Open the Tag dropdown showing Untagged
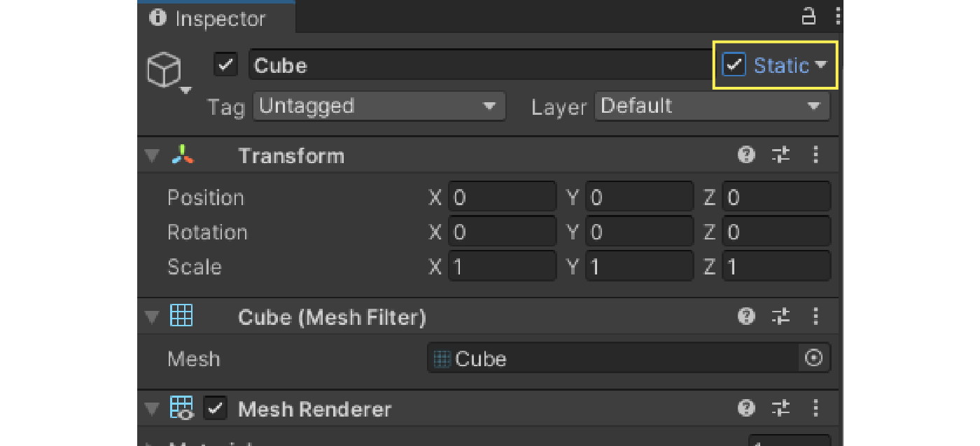This screenshot has width=980, height=446. pyautogui.click(x=378, y=106)
